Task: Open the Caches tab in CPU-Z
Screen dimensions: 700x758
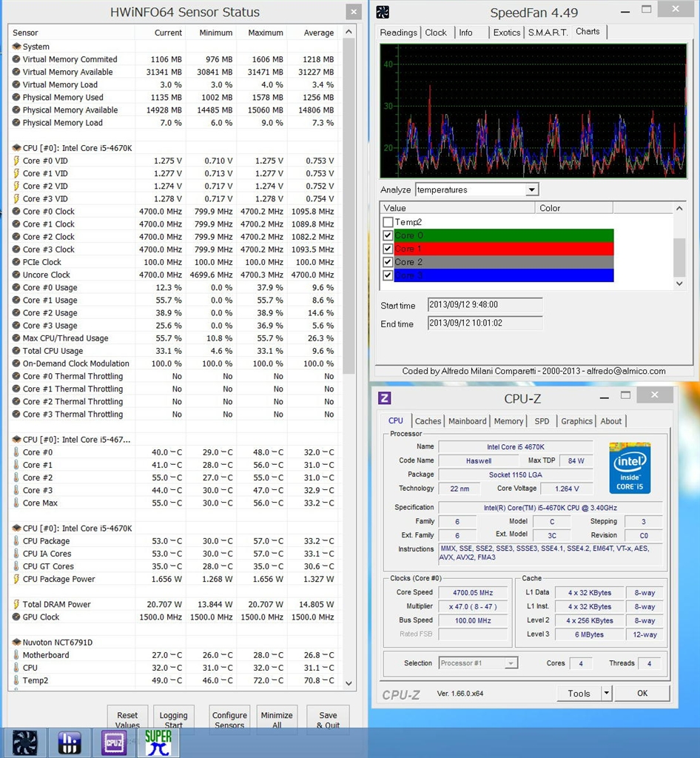Action: [428, 421]
